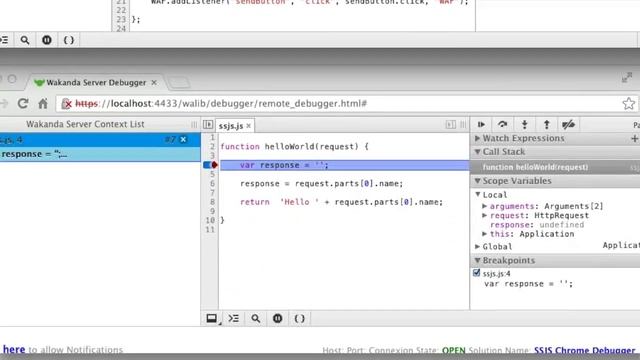Collapse the Local scope tree
The image size is (640, 360).
coord(478,194)
